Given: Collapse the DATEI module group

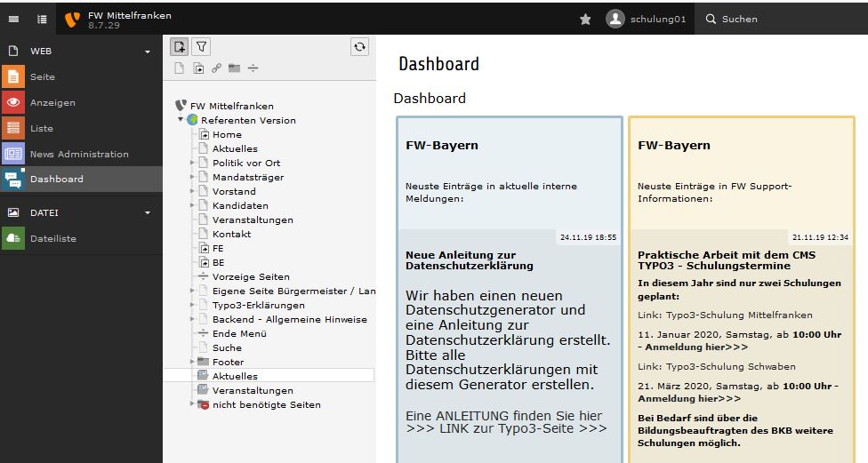Looking at the screenshot, I should coord(82,213).
